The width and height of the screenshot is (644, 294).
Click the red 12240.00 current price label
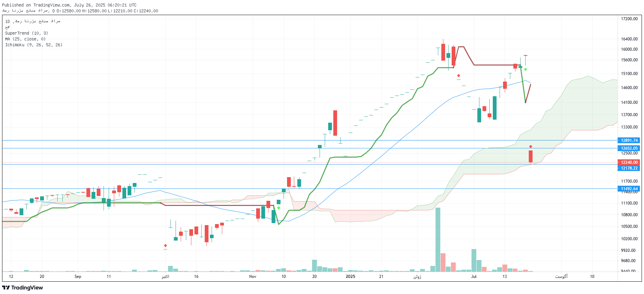pyautogui.click(x=629, y=162)
